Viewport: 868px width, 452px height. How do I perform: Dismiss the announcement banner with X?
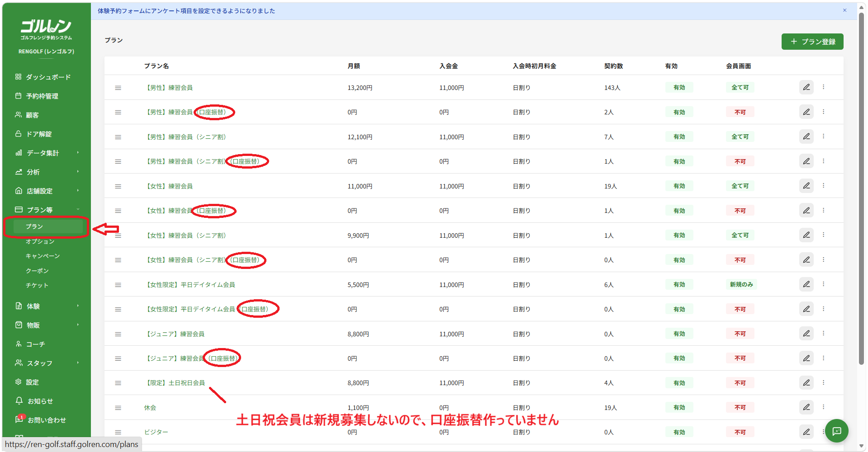[x=844, y=10]
